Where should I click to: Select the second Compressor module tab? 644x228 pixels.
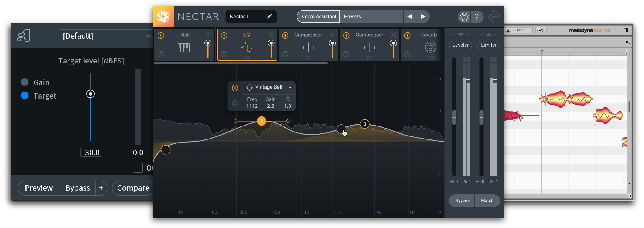pos(369,45)
